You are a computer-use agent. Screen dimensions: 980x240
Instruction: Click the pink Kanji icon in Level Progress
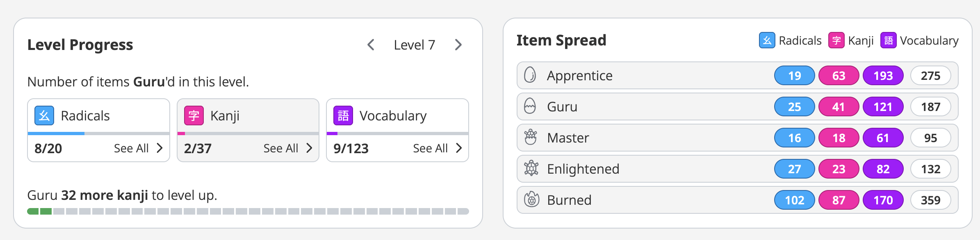[194, 115]
